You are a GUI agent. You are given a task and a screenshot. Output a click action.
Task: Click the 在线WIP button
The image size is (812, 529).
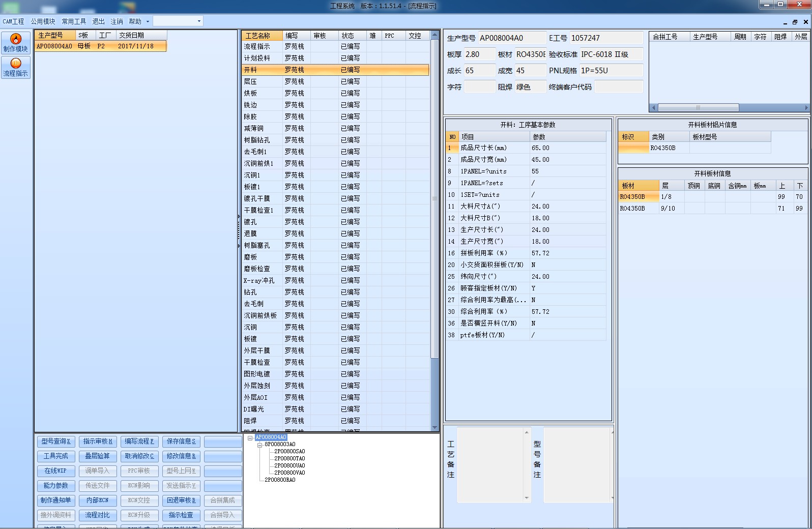[x=56, y=471]
